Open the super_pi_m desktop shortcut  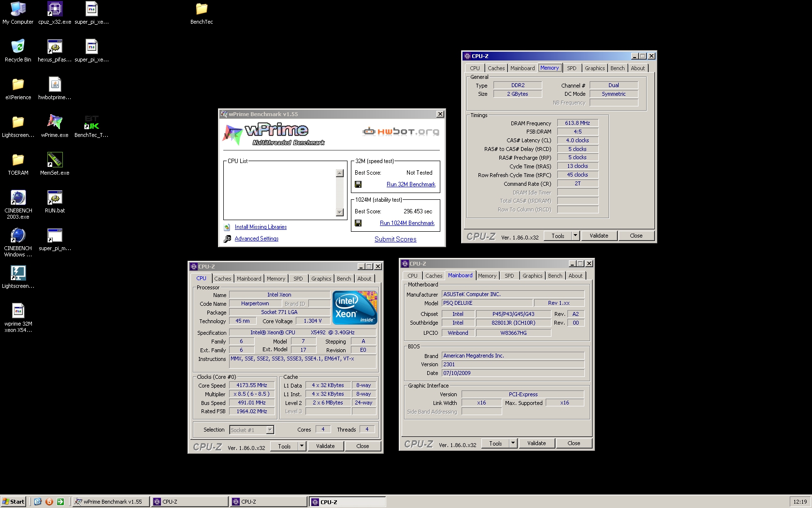pos(55,239)
